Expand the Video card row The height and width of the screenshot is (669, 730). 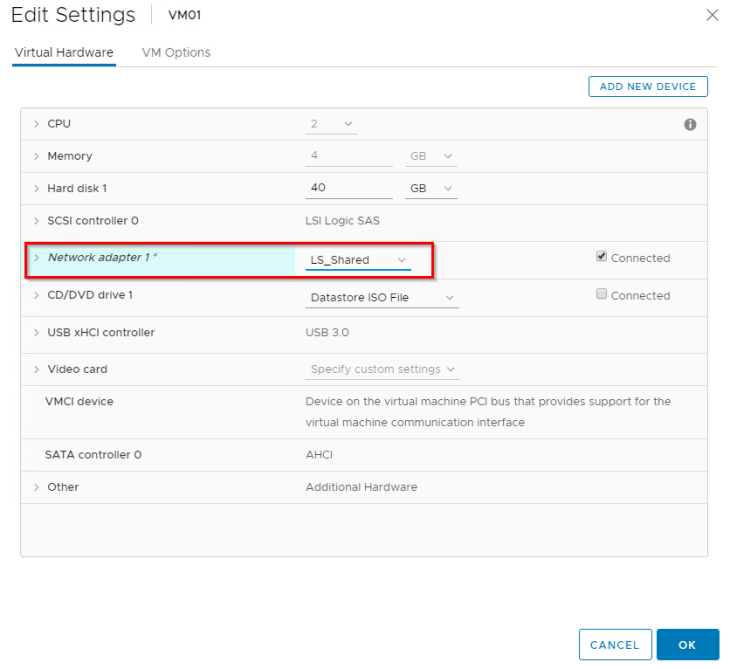(37, 369)
